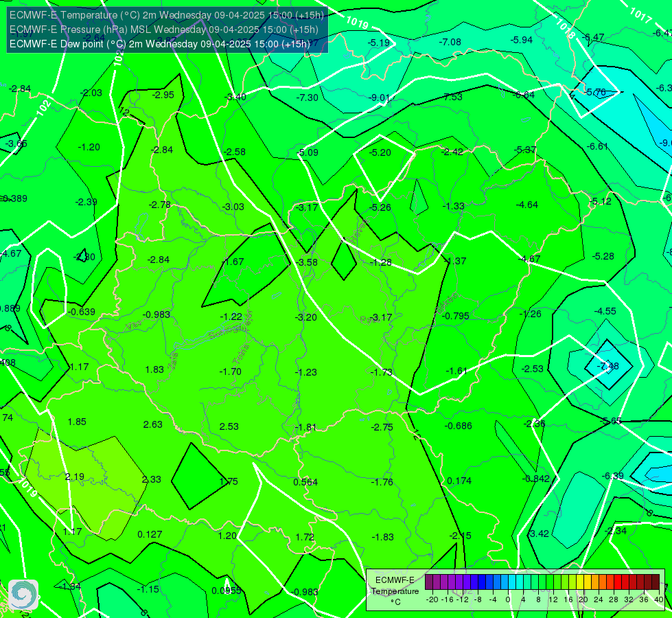Image resolution: width=672 pixels, height=618 pixels.
Task: Click the yellow swatch just right of the 20 tick
Action: pos(588,582)
